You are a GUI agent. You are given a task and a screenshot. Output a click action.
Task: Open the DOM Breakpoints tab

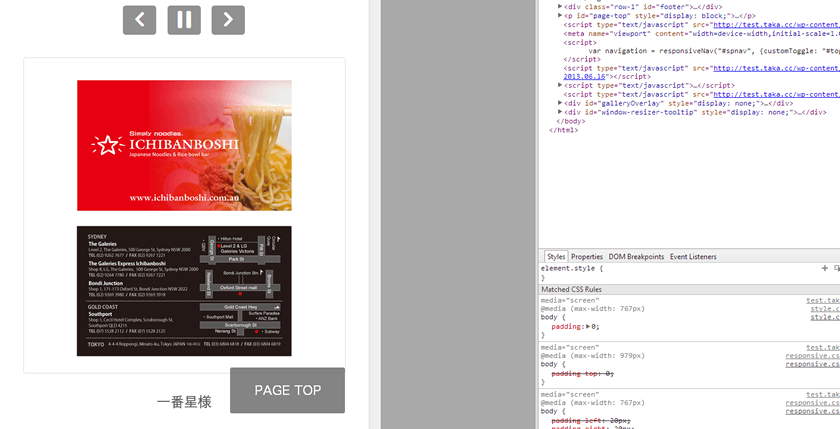(636, 257)
